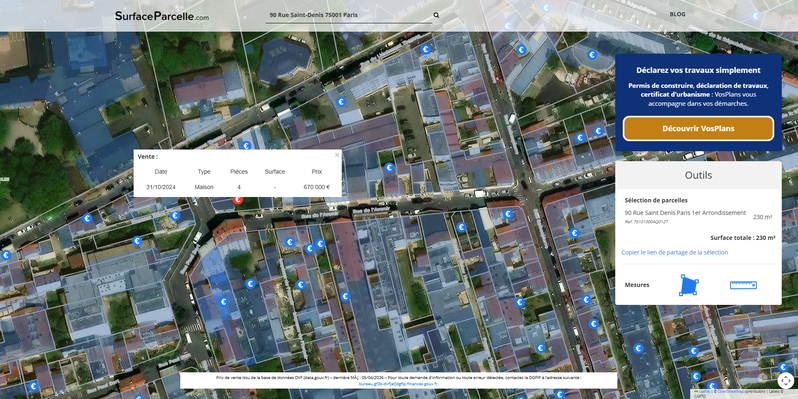Viewport: 798px width, 399px height.
Task: Click the parcel reference 75101000AQ0127
Action: 646,222
